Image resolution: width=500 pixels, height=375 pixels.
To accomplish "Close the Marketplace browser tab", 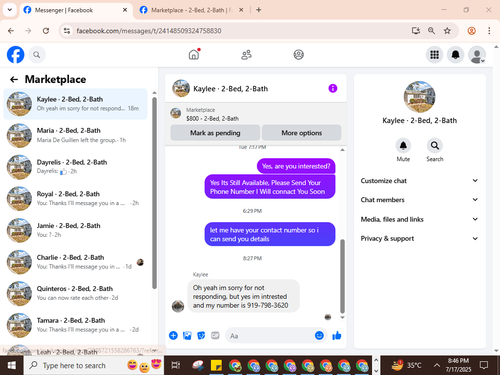I will (x=241, y=10).
